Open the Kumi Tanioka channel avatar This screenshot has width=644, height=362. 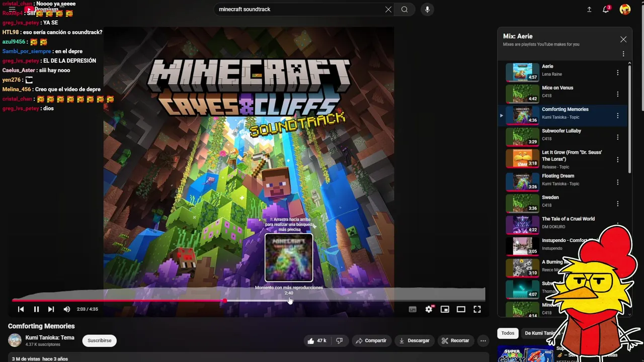pyautogui.click(x=15, y=340)
